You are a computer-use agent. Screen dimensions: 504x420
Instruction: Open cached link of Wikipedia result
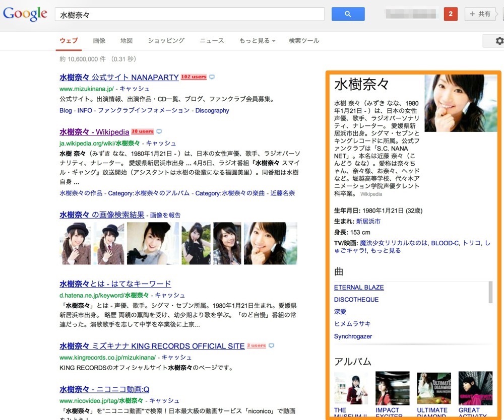pyautogui.click(x=161, y=143)
